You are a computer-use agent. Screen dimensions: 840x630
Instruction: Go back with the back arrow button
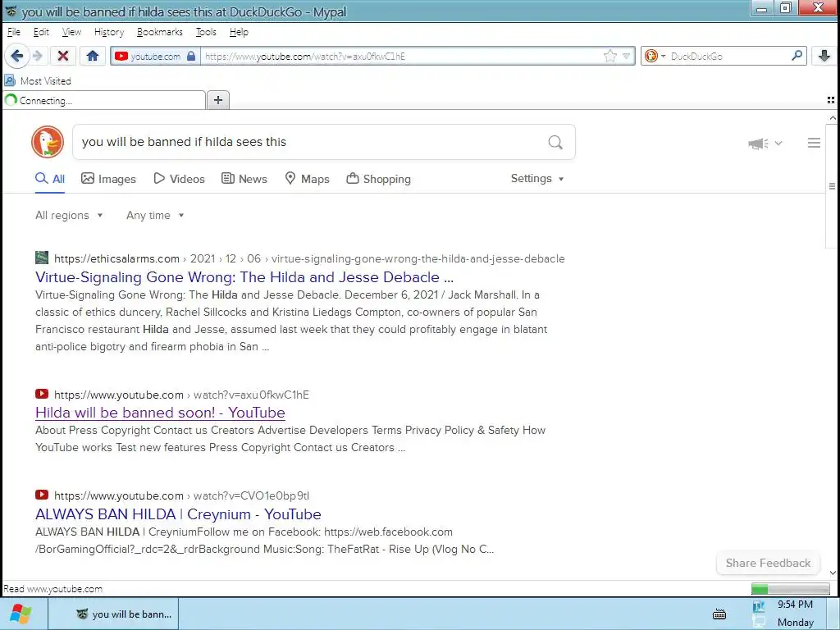(x=17, y=56)
